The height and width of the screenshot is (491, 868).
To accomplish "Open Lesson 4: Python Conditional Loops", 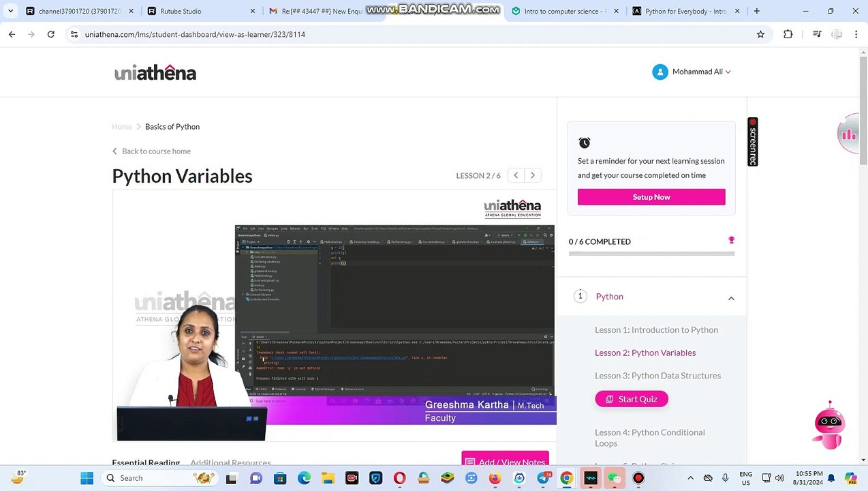I will click(650, 438).
